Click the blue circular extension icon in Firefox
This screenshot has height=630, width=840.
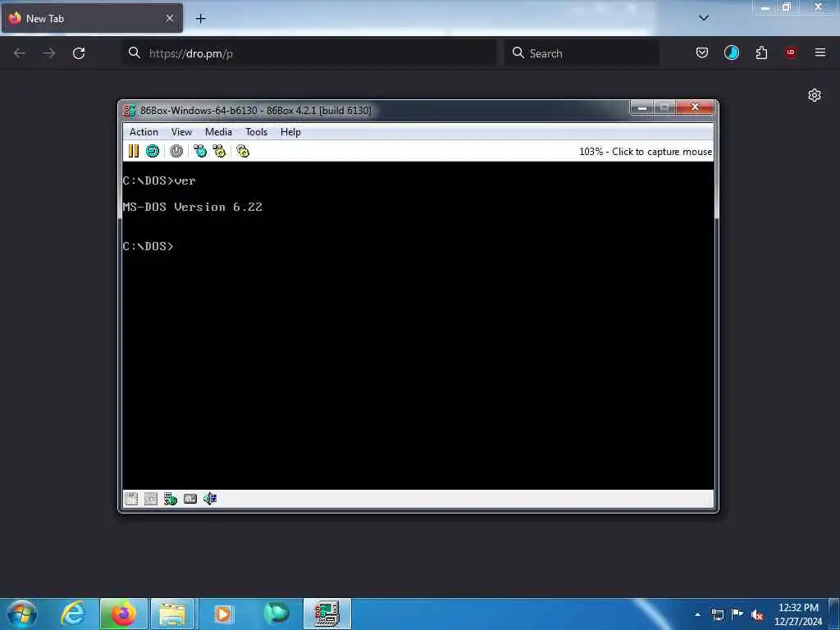coord(731,52)
